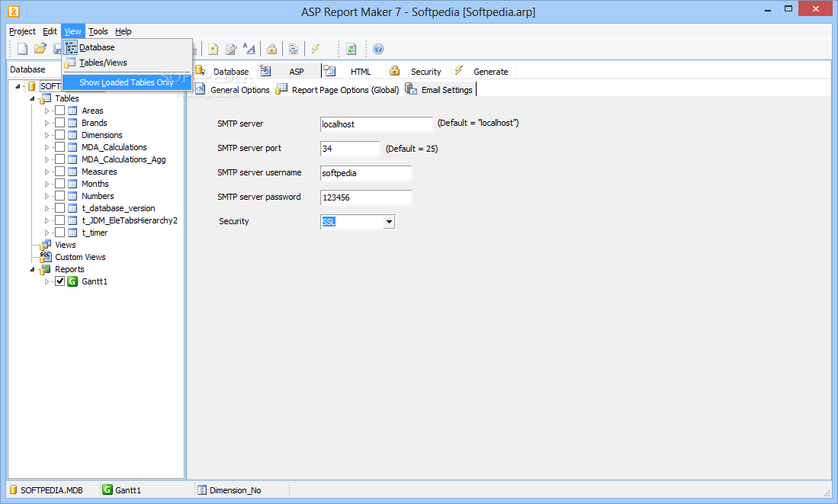Expand the Areas table node
This screenshot has height=504, width=838.
pyautogui.click(x=47, y=111)
